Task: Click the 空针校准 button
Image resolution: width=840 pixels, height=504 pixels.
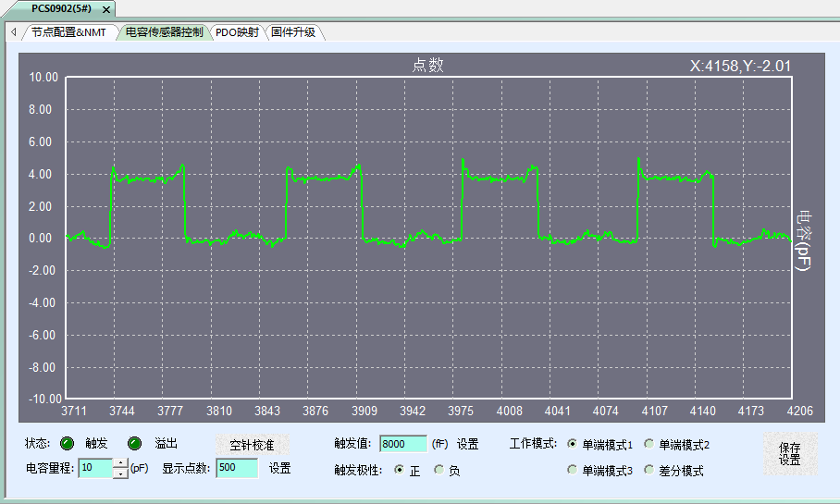Action: click(252, 445)
